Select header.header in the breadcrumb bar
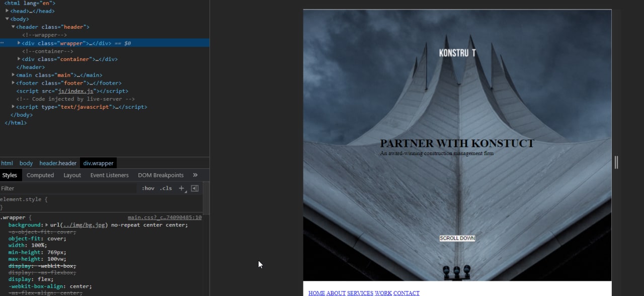The image size is (644, 296). 58,163
